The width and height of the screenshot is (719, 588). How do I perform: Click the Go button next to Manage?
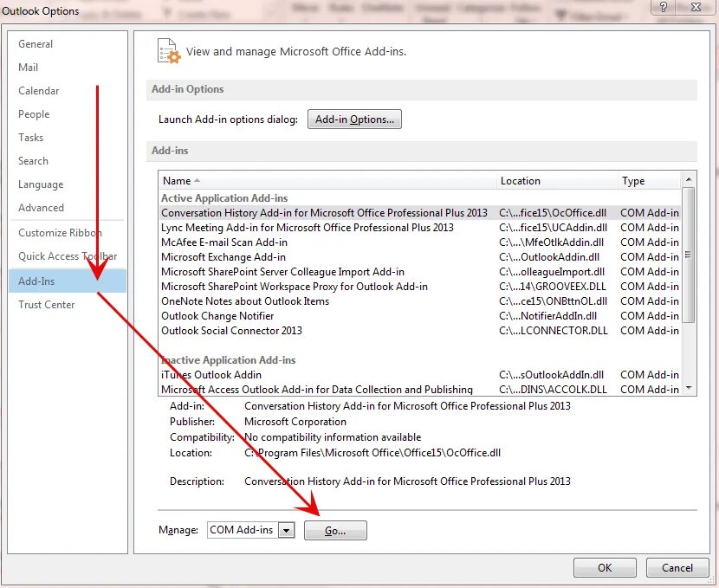tap(335, 530)
